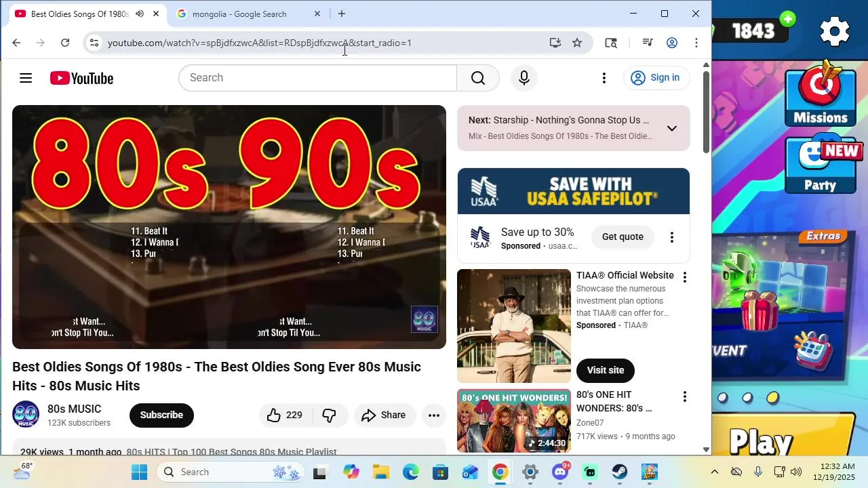Go to the YouTube home logo
The width and height of the screenshot is (868, 488).
81,78
